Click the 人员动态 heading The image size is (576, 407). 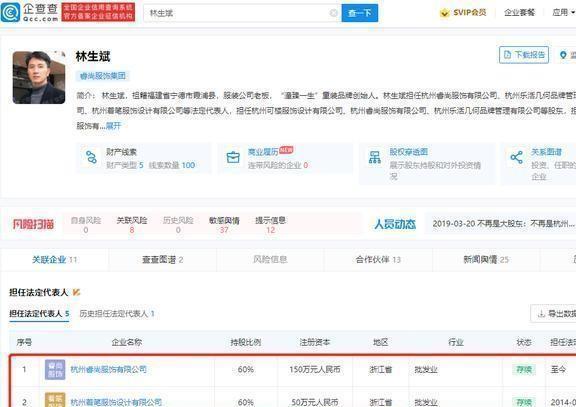(395, 224)
